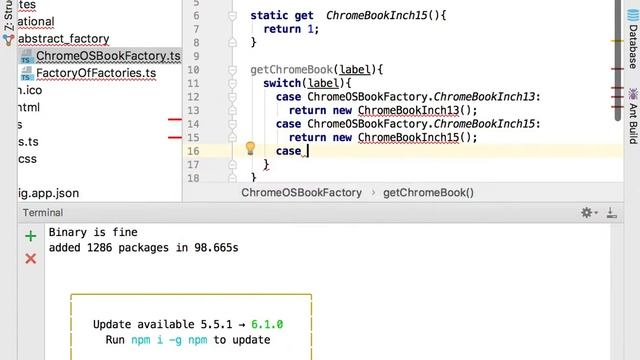Click 'Binary is fine' terminal output
The width and height of the screenshot is (640, 360).
pos(93,232)
